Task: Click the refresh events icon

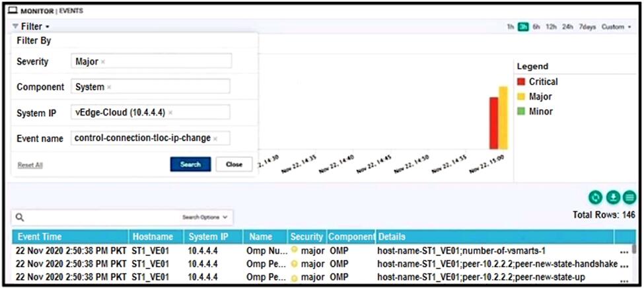Action: click(x=596, y=197)
